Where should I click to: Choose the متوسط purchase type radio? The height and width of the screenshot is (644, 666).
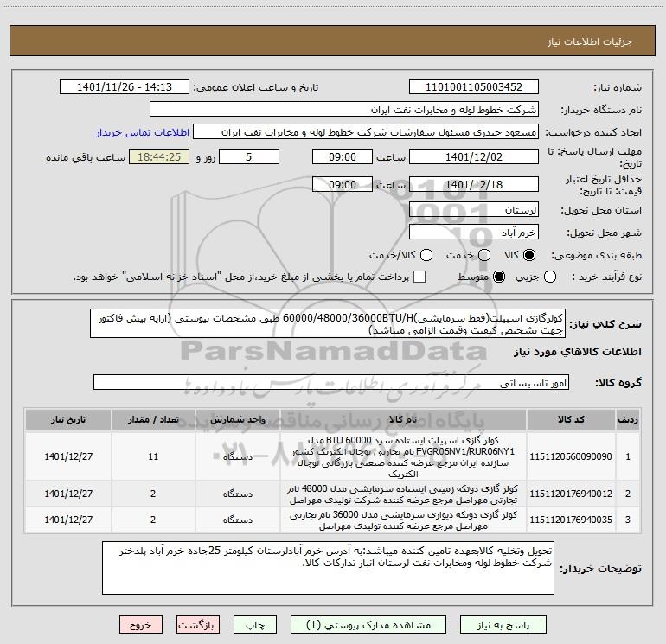(499, 277)
